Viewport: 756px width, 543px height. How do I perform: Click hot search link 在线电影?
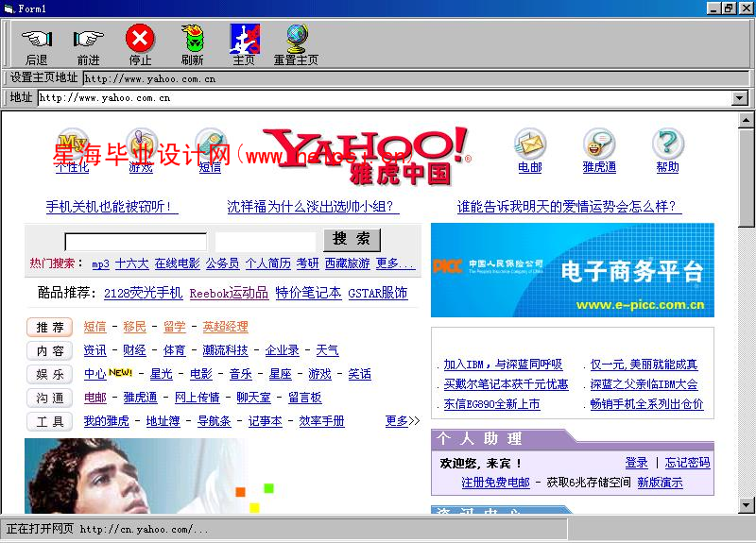tap(177, 263)
